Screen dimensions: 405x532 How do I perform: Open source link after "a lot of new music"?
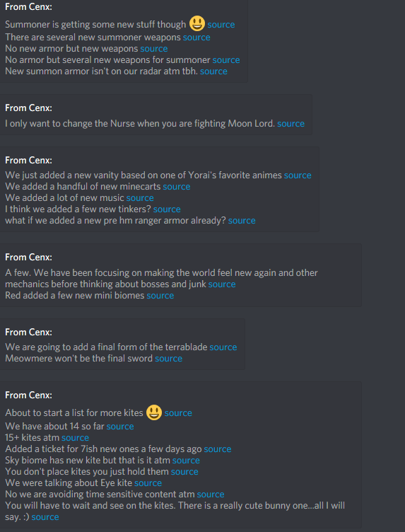click(x=140, y=198)
